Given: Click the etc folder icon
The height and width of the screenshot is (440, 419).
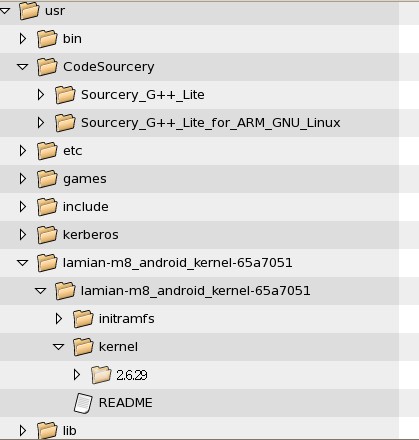Looking at the screenshot, I should pos(47,151).
